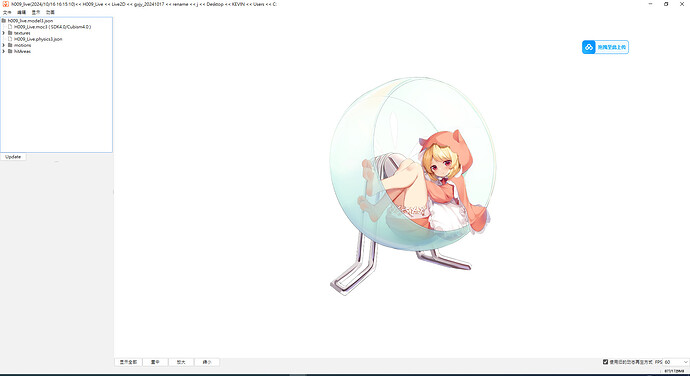690x376 pixels.
Task: Click the hitAreas folder icon
Action: [10, 52]
